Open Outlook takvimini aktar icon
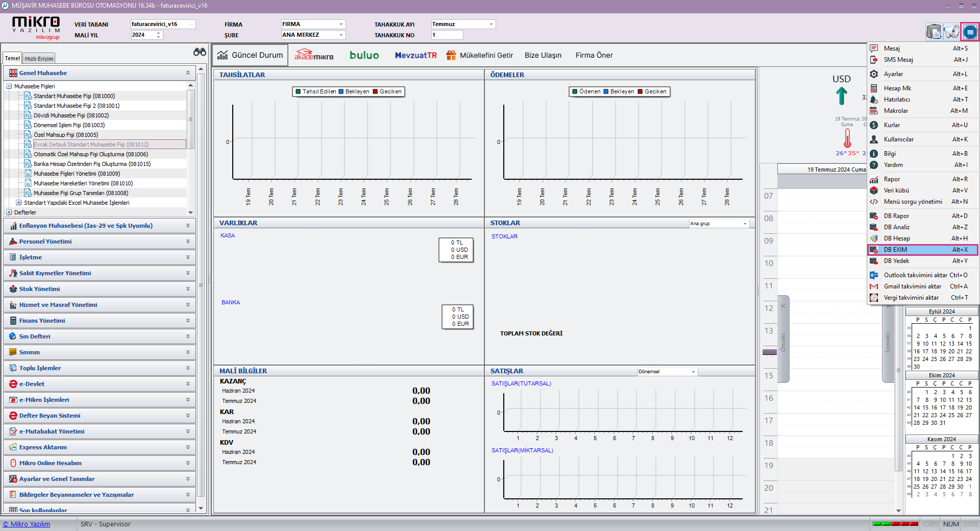 (x=874, y=275)
